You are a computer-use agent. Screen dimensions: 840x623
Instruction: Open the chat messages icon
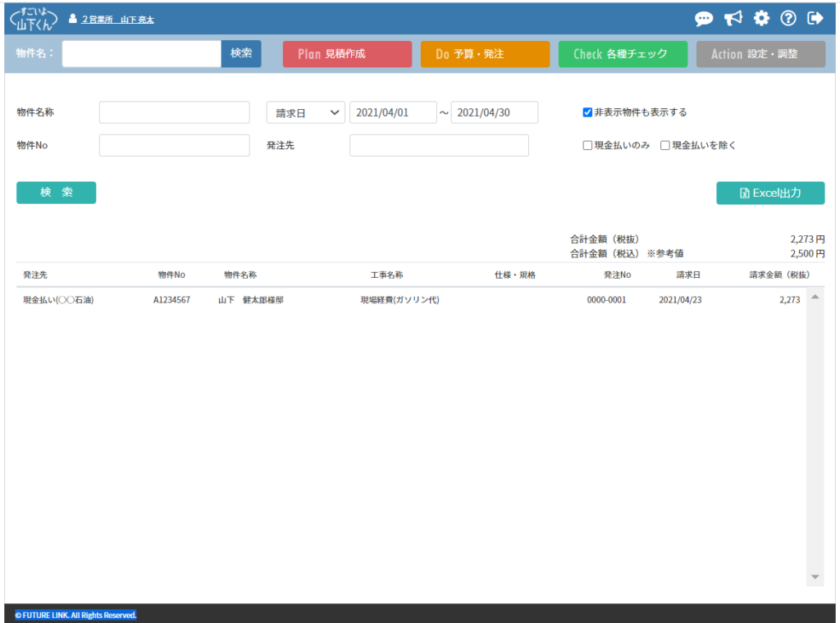pos(704,18)
